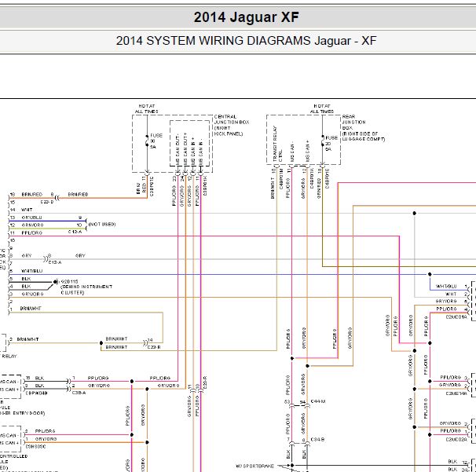Click the "C2UC01A" connector label
476x472 pixels.
click(x=456, y=317)
